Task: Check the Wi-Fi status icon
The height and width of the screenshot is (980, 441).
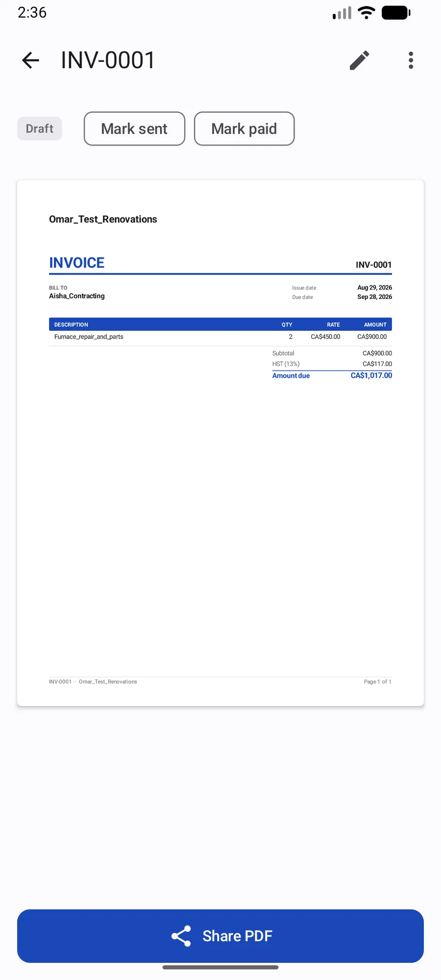Action: tap(367, 12)
